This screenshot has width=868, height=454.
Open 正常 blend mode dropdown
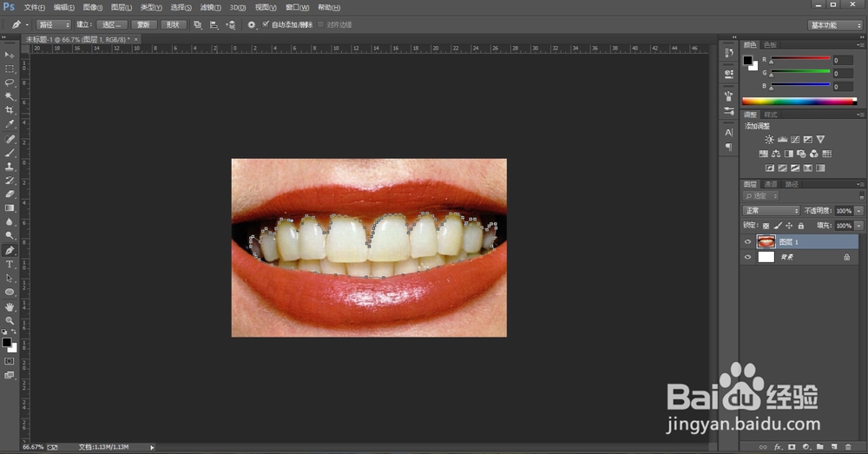tap(771, 211)
